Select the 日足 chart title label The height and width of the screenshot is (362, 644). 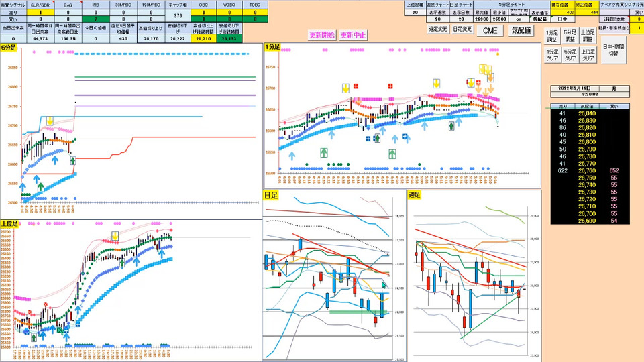271,195
